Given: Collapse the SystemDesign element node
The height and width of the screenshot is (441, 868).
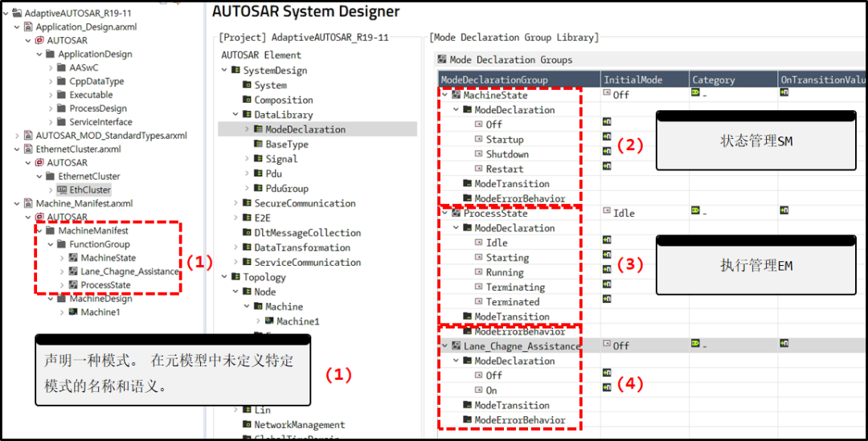Looking at the screenshot, I should pos(224,70).
